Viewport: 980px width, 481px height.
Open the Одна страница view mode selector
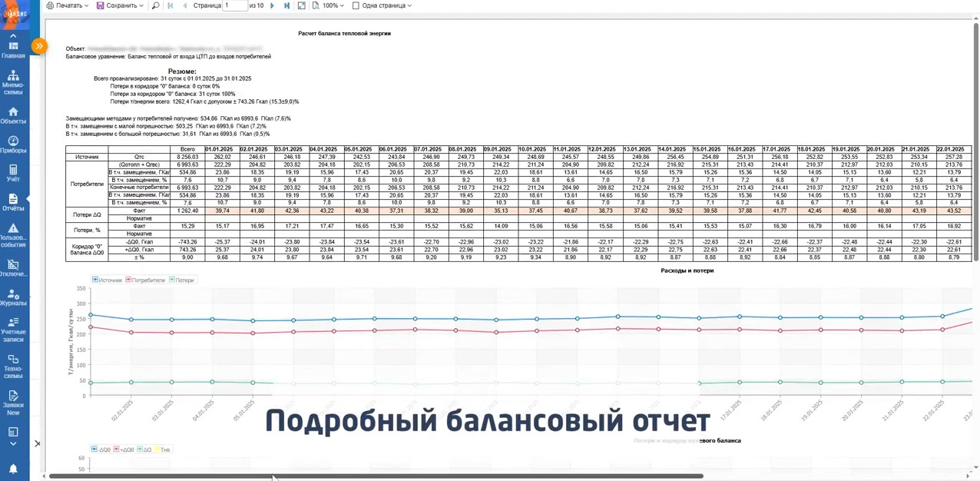[382, 5]
